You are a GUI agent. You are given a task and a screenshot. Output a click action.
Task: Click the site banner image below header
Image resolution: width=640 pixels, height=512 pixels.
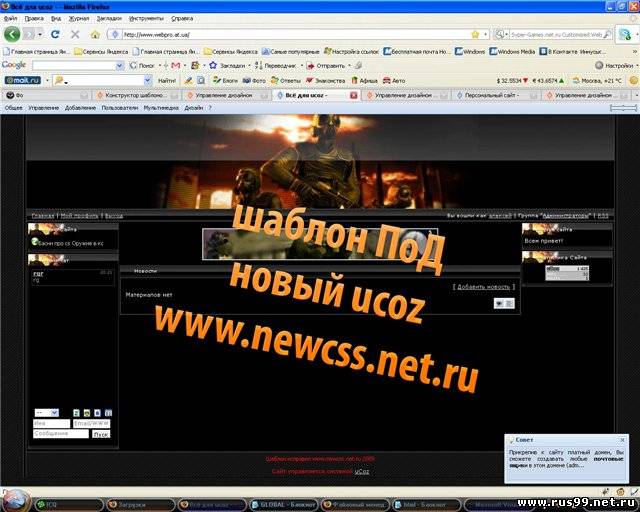tap(320, 244)
